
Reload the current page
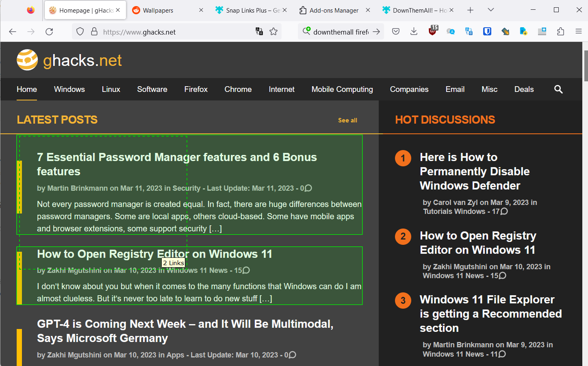click(x=49, y=31)
